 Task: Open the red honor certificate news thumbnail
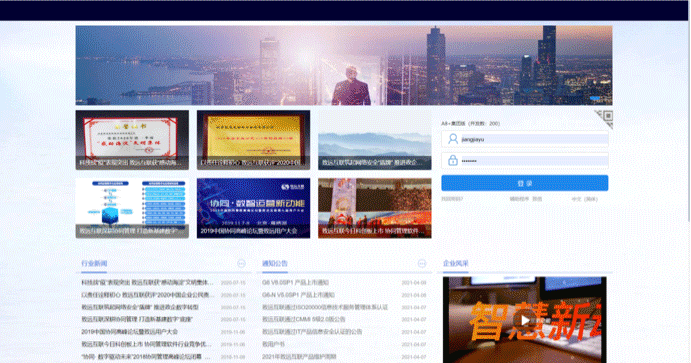[x=132, y=140]
